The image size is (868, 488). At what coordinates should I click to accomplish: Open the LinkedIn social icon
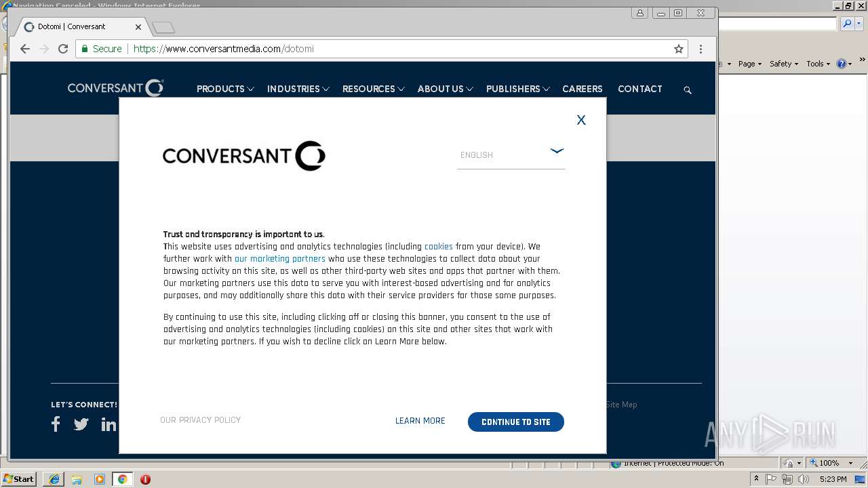(108, 424)
